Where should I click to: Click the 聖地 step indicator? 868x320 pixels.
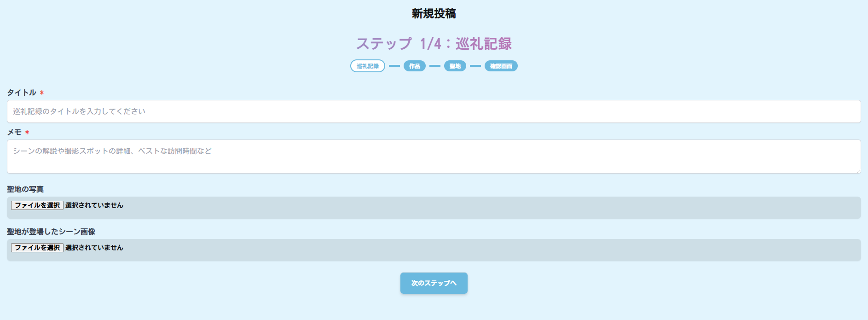pos(455,66)
